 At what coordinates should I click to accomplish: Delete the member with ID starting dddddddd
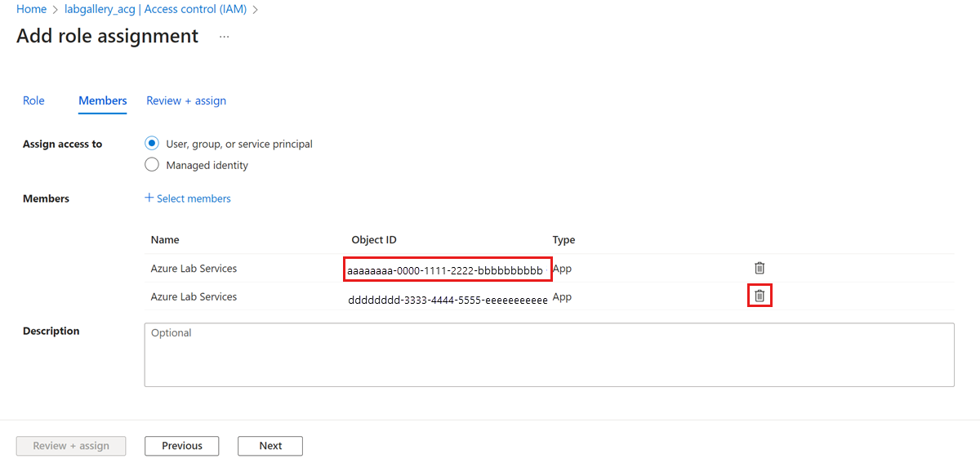[x=759, y=296]
